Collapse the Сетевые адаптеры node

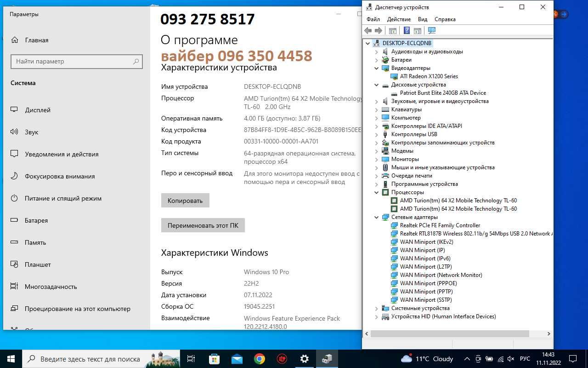pyautogui.click(x=377, y=217)
